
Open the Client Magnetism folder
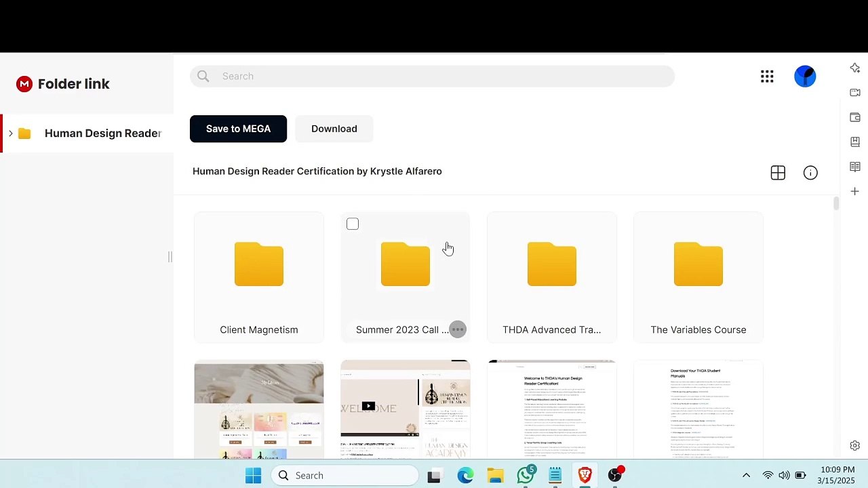point(259,277)
